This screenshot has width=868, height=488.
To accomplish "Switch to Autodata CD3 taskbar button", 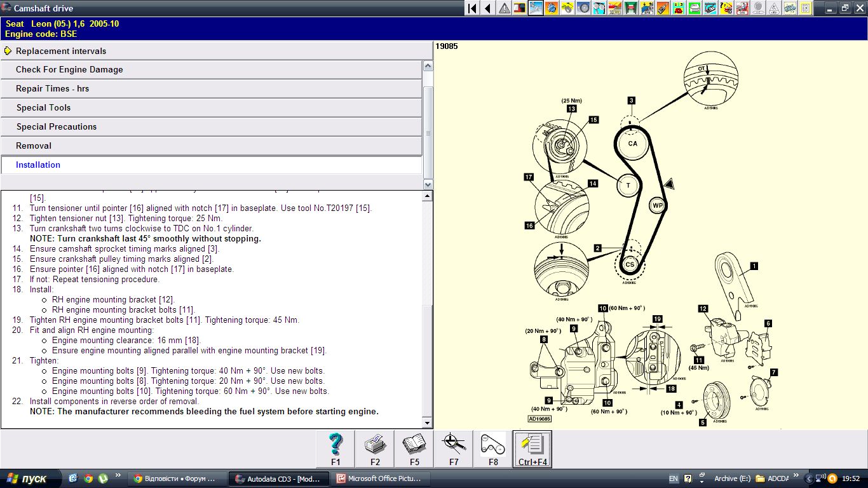I will 280,478.
